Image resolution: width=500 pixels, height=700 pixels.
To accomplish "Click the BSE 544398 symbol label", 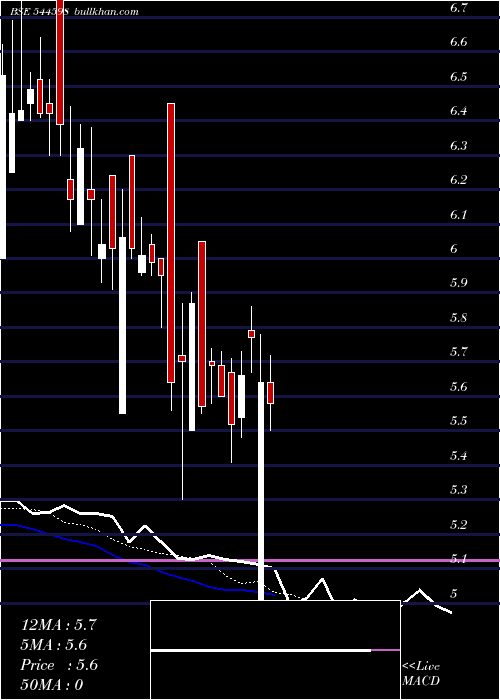I will click(x=39, y=12).
